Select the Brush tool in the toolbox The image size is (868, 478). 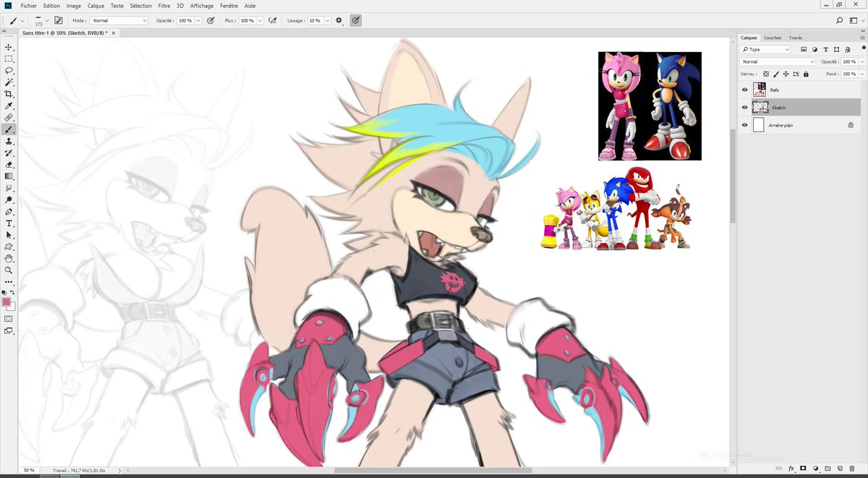(x=9, y=129)
